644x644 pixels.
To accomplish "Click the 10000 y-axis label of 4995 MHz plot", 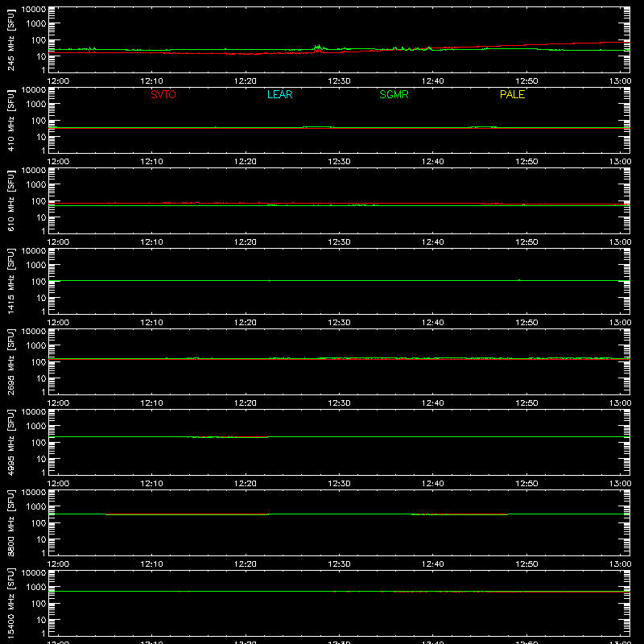I will click(34, 412).
